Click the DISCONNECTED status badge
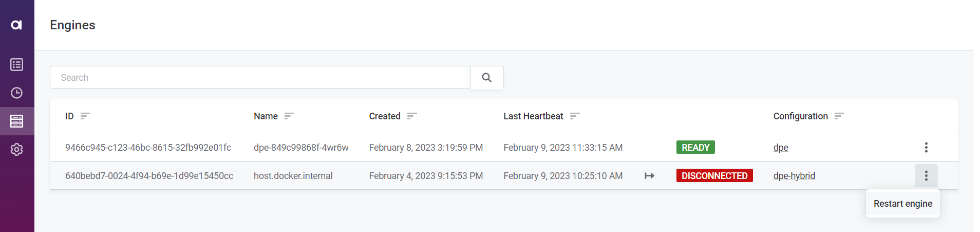The image size is (980, 232). (x=714, y=176)
